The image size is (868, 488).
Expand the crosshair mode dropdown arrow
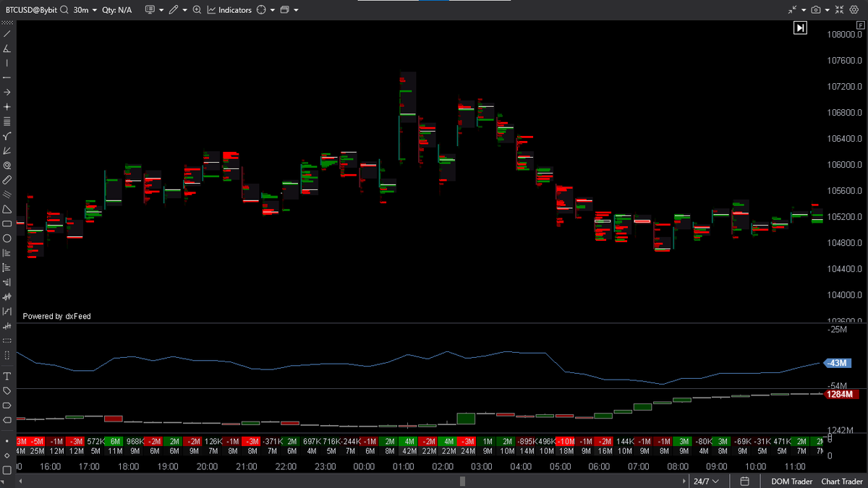pyautogui.click(x=272, y=11)
